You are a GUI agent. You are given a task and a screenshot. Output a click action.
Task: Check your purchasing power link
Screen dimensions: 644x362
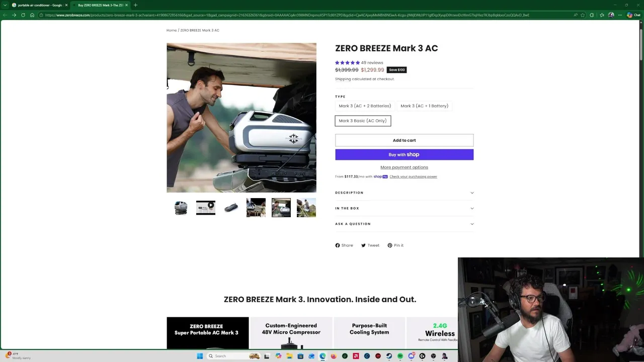pyautogui.click(x=413, y=176)
